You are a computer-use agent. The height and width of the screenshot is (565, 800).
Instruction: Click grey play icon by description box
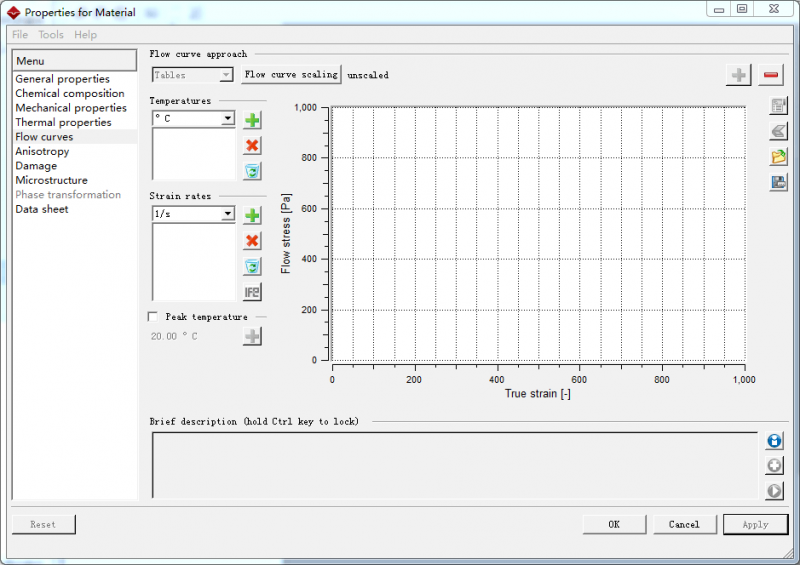pyautogui.click(x=774, y=491)
